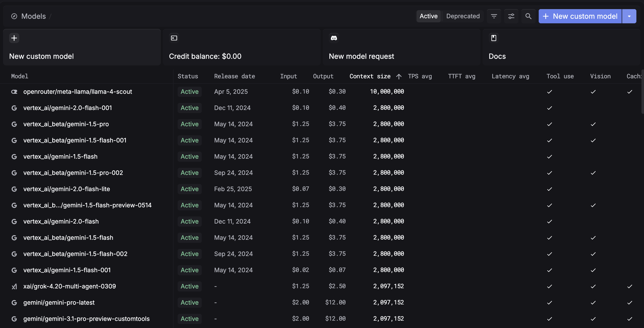Click the credit balance card icon
Viewport: 644px width, 328px height.
[174, 38]
